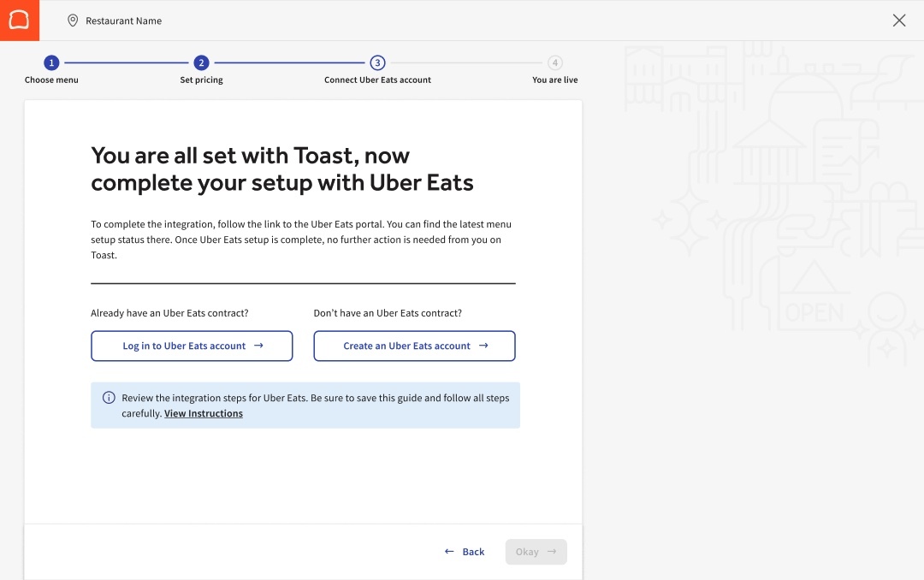The image size is (924, 580).
Task: Close the Uber Eats setup wizard
Action: point(899,21)
